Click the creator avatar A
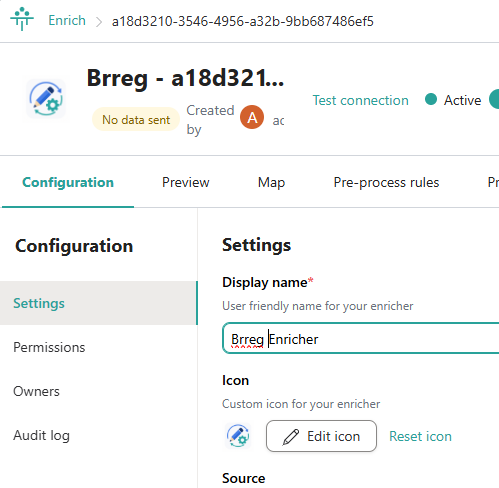The height and width of the screenshot is (488, 499). 252,117
